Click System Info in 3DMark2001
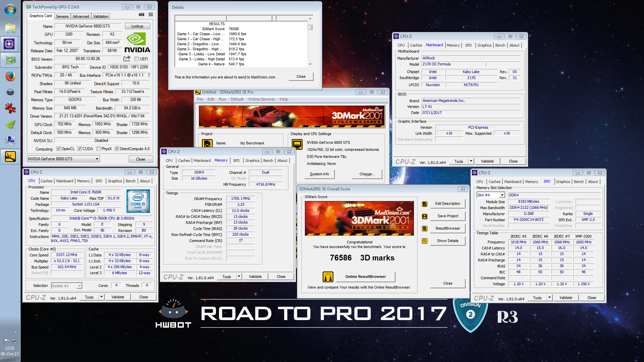The image size is (644, 362). tap(319, 174)
